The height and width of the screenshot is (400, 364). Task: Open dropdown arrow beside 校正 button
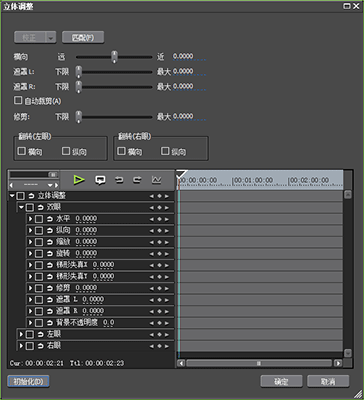(x=51, y=38)
